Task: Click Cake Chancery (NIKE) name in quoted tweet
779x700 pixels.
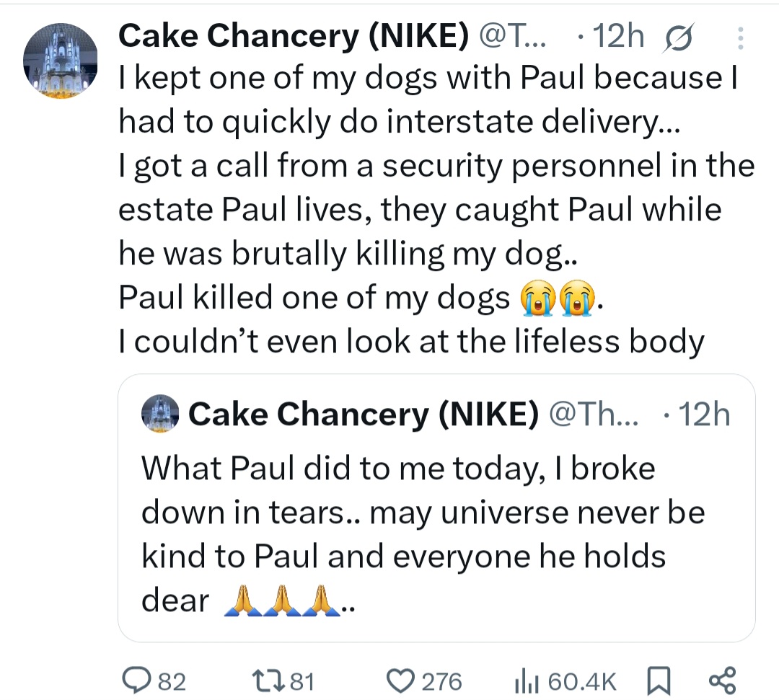Action: click(x=364, y=415)
